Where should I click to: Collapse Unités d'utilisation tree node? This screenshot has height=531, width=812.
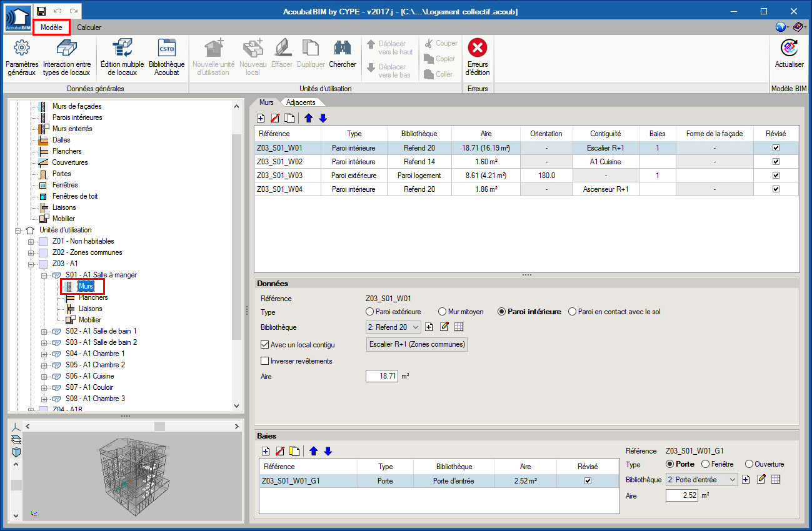[18, 230]
